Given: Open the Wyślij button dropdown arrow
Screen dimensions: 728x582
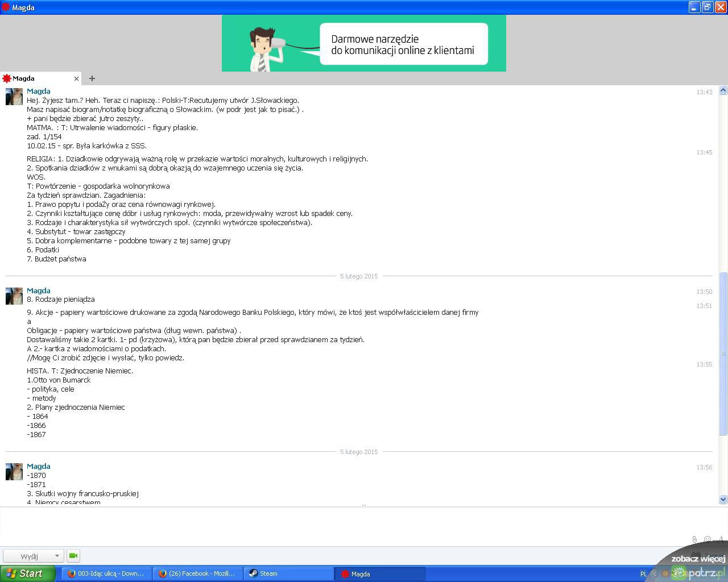Looking at the screenshot, I should coord(57,556).
